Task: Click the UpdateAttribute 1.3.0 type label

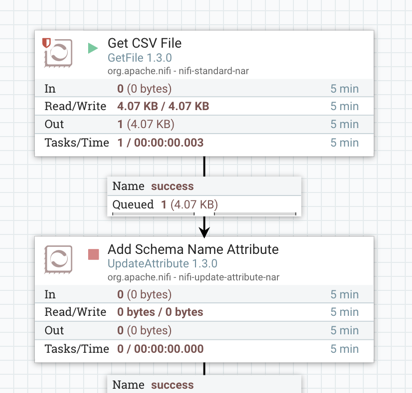Action: click(162, 264)
